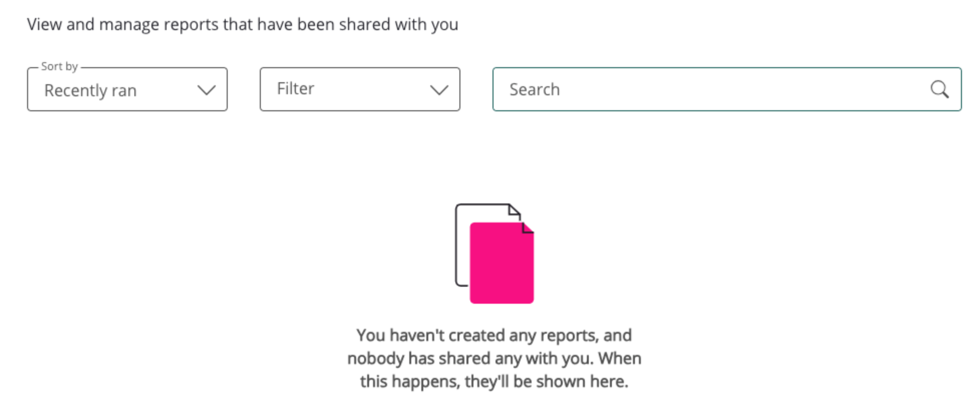The image size is (980, 416).
Task: Click the "Sort by" field label
Action: [x=59, y=67]
